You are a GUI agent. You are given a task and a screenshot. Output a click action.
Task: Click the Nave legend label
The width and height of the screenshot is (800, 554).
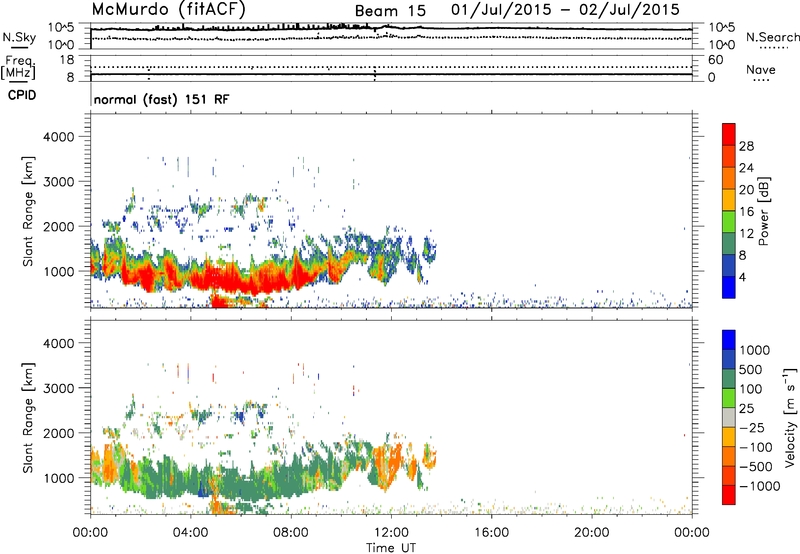pyautogui.click(x=761, y=69)
